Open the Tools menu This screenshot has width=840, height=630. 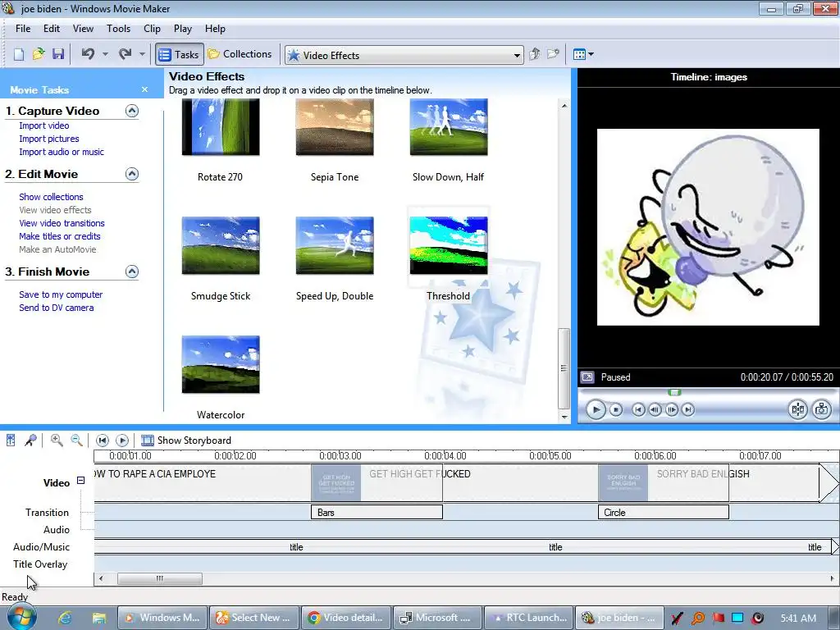[118, 29]
